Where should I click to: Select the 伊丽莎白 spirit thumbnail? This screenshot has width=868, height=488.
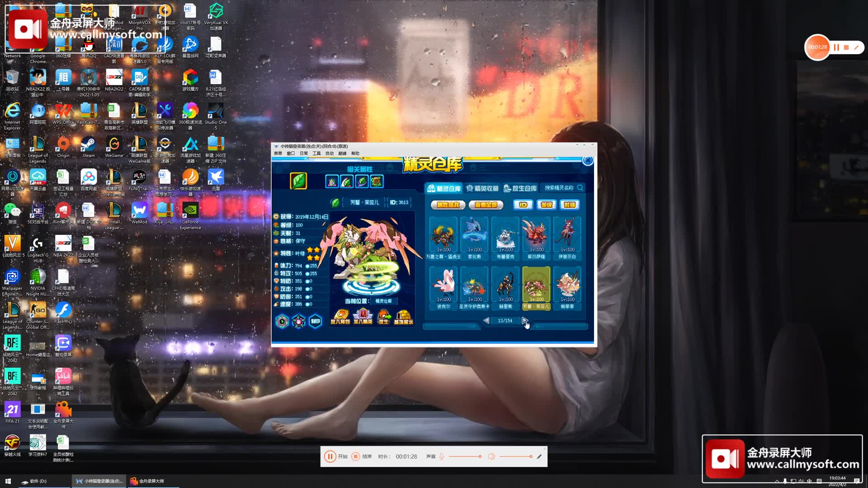[567, 235]
